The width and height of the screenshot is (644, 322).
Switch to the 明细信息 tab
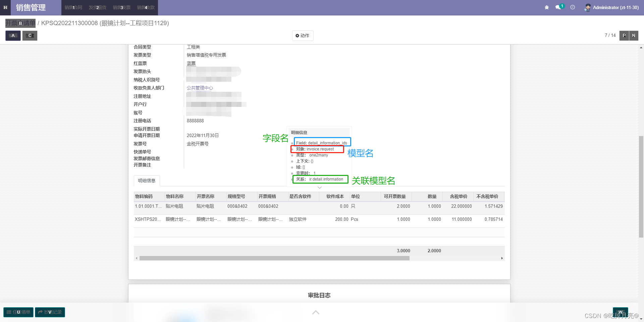[x=146, y=181]
